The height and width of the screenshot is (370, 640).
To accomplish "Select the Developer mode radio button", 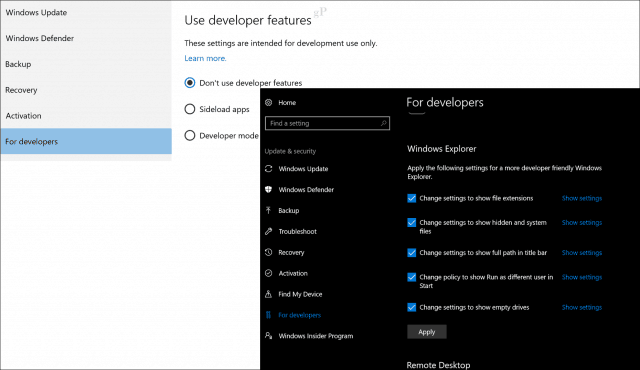I will coord(190,135).
